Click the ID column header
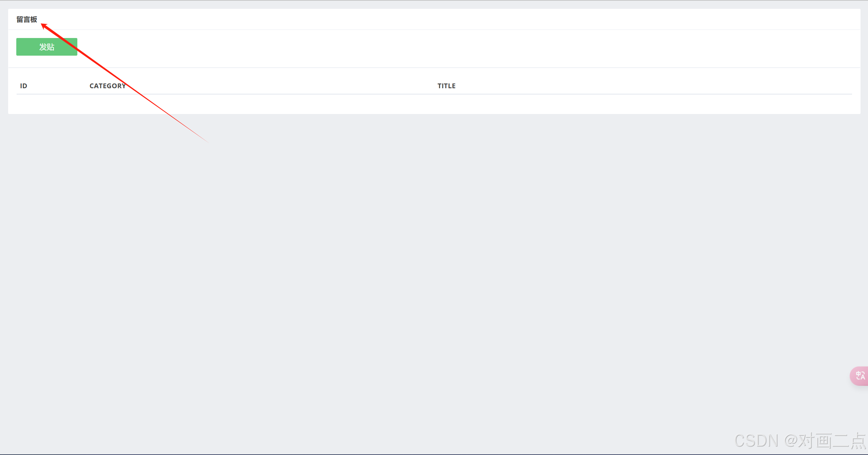The image size is (868, 455). coord(24,86)
